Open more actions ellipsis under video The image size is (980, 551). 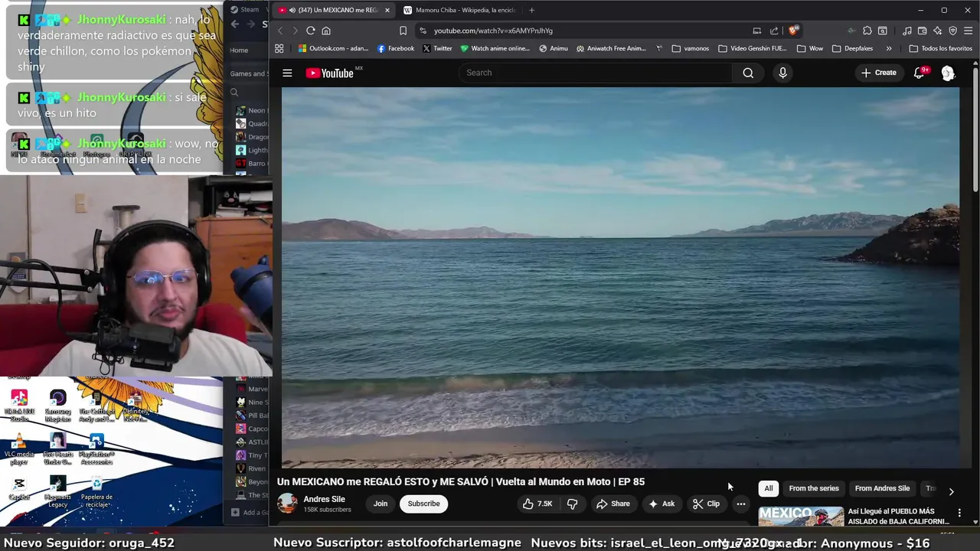740,504
